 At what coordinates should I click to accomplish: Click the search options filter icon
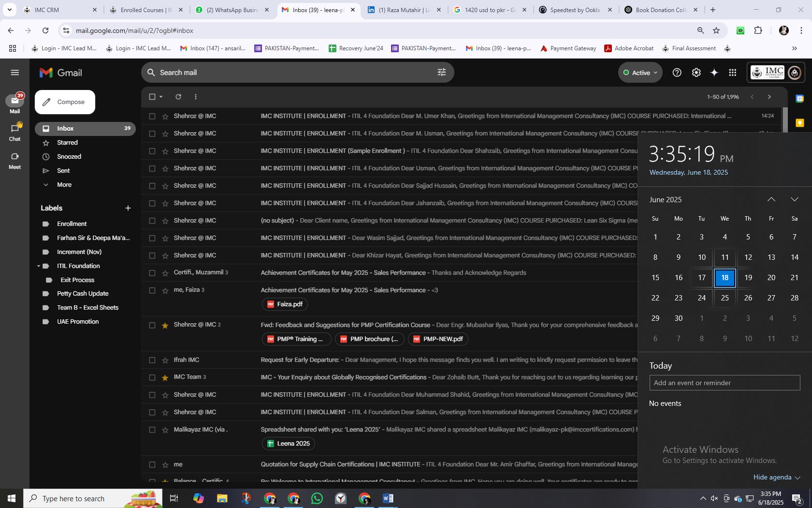pyautogui.click(x=441, y=72)
